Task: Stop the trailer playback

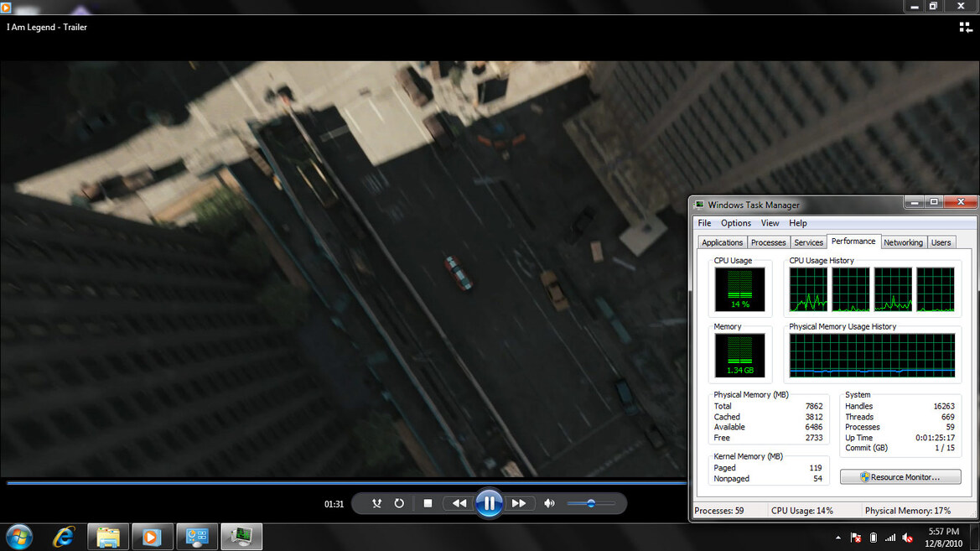Action: [x=428, y=503]
